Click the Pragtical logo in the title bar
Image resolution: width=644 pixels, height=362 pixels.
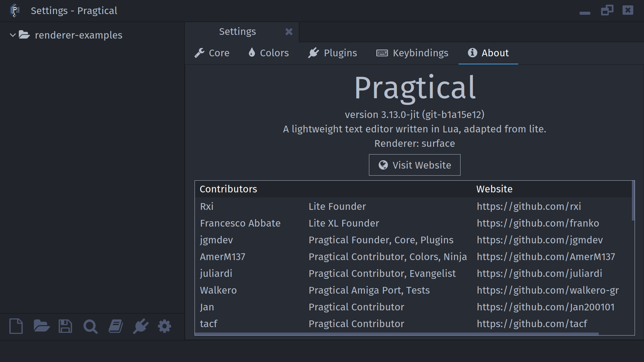click(x=15, y=10)
